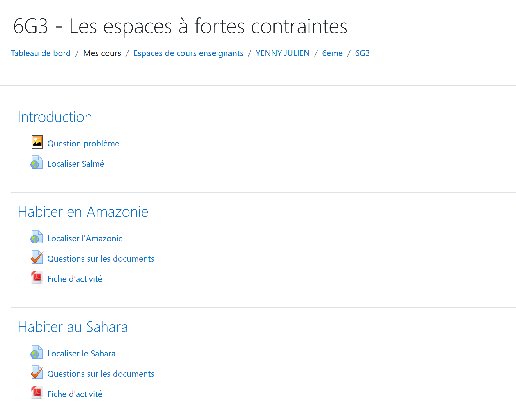Open the Habiter au Sahara section heading
Screen dimensions: 516x420
[x=73, y=327]
